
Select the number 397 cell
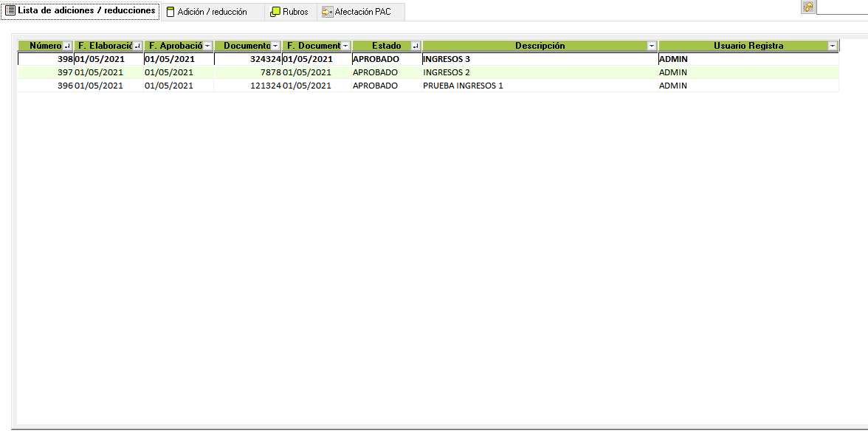click(46, 72)
